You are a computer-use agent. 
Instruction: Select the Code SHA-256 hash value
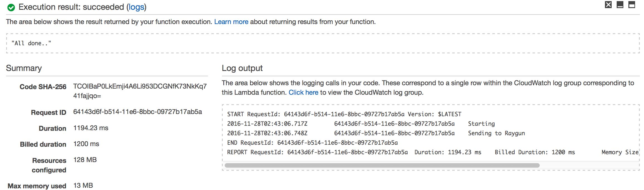[140, 91]
